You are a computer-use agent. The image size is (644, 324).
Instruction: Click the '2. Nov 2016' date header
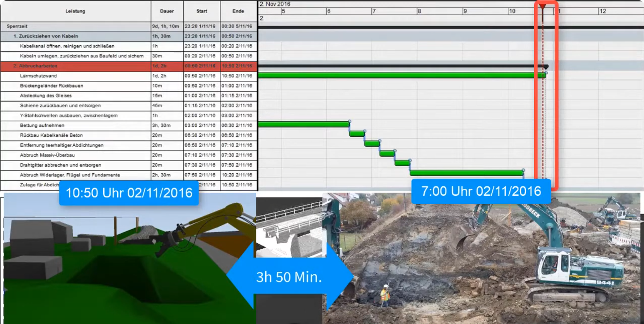pos(275,4)
